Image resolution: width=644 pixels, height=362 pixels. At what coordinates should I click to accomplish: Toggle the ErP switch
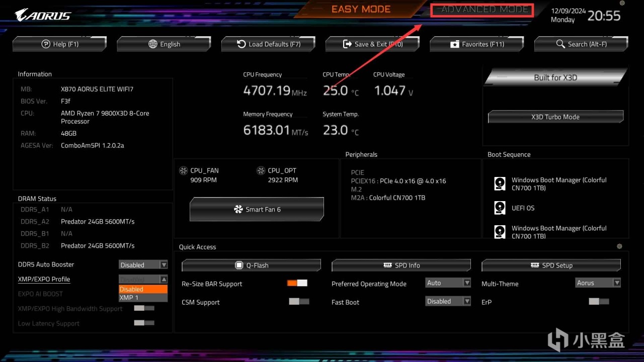click(599, 302)
